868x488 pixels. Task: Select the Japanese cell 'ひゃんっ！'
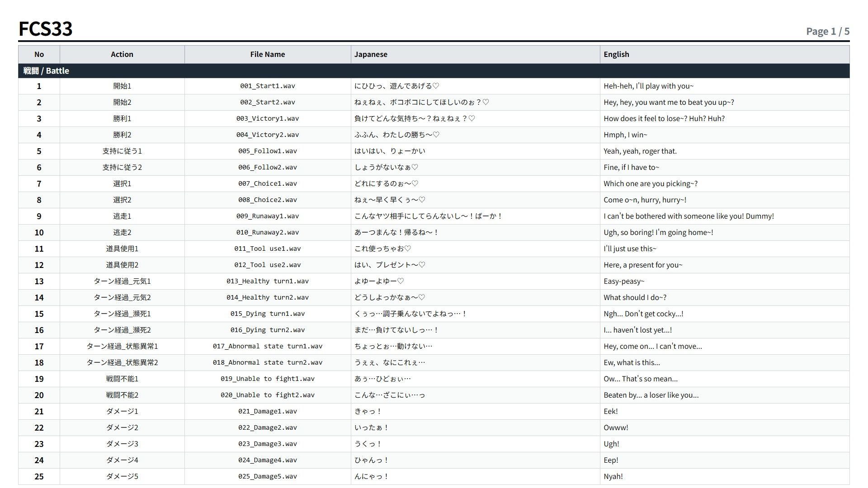pos(475,460)
